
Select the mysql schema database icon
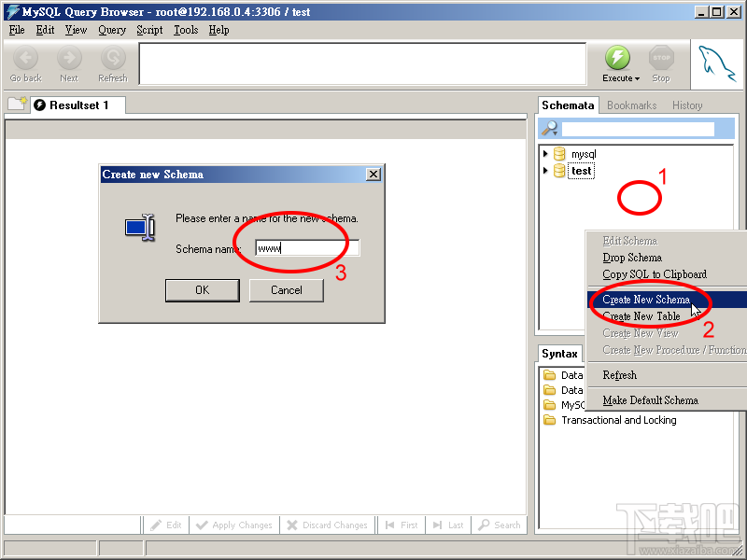(561, 153)
